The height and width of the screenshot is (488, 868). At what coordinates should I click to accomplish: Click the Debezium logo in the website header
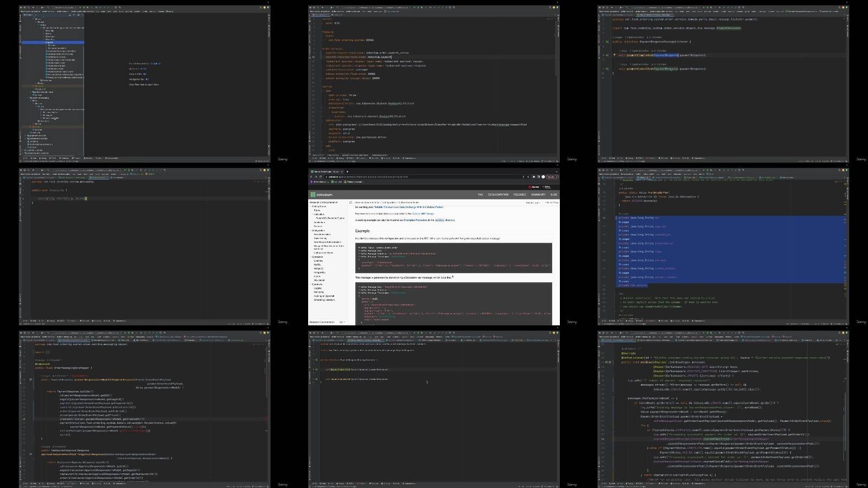(321, 194)
